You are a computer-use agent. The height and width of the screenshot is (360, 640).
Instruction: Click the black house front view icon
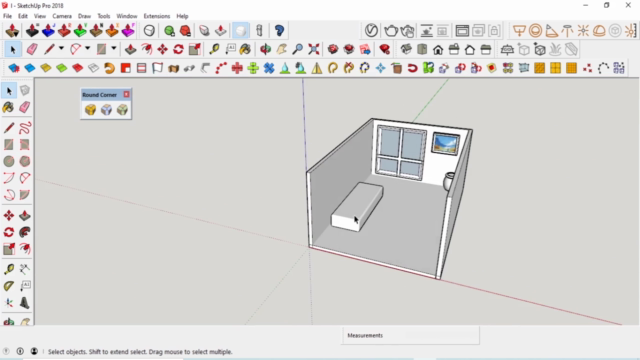pos(438,49)
